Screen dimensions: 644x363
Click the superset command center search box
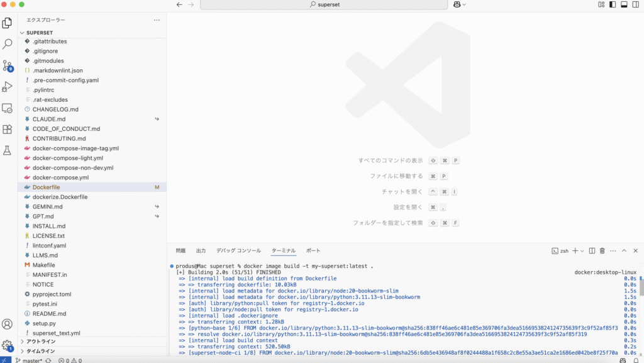pyautogui.click(x=324, y=4)
